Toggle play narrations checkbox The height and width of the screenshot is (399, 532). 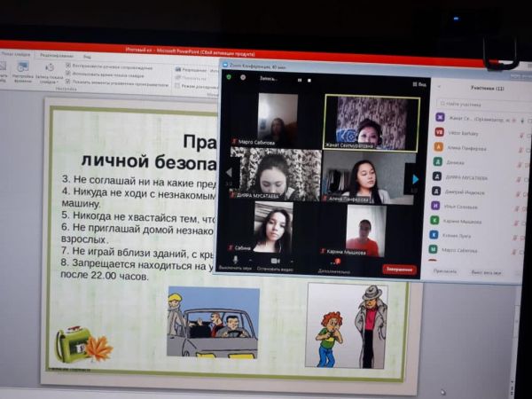click(x=69, y=66)
